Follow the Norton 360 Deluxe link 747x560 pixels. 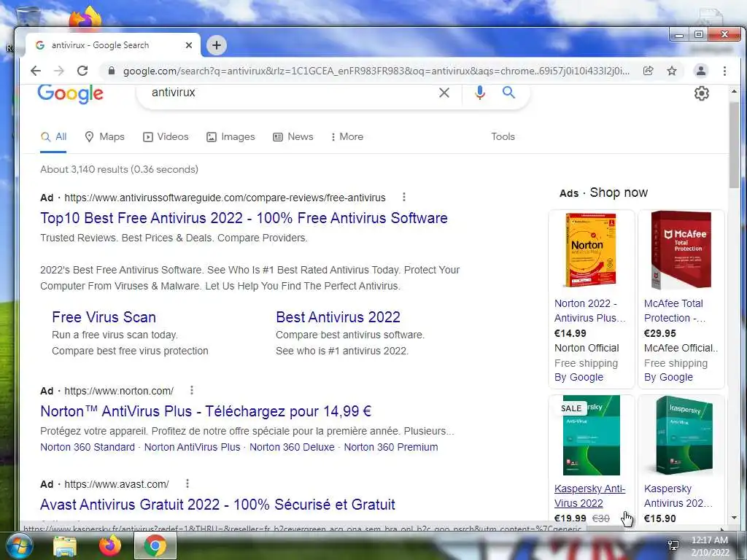pos(292,447)
